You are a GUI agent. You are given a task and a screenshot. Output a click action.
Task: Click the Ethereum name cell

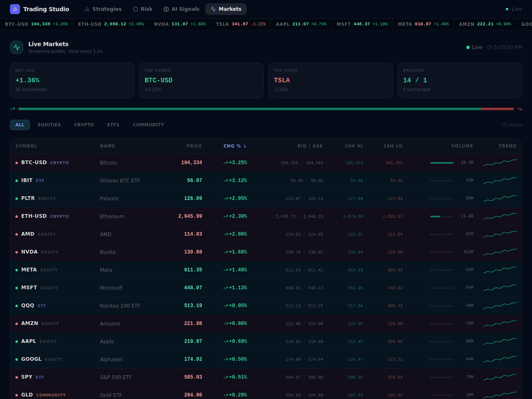(x=112, y=217)
